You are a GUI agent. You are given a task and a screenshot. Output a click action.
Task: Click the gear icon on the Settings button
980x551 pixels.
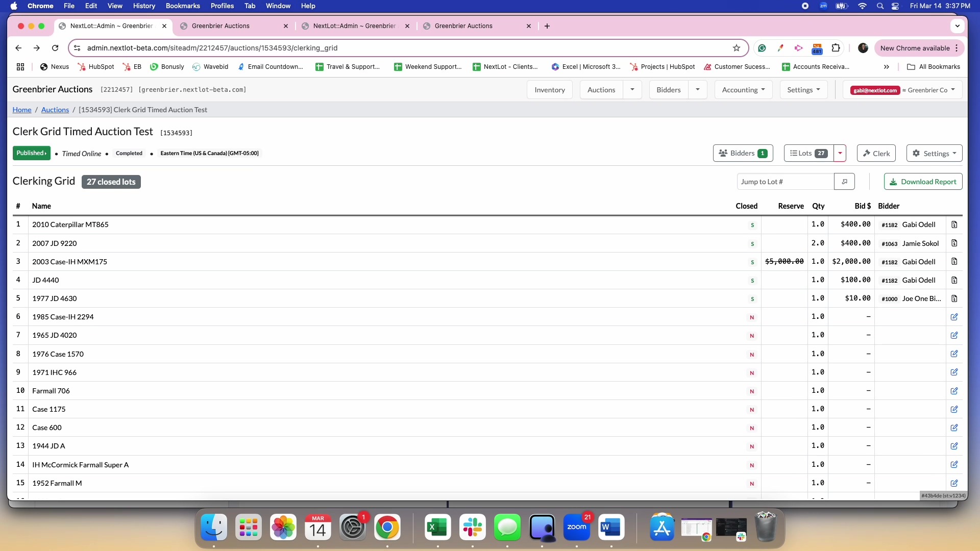[x=917, y=153]
